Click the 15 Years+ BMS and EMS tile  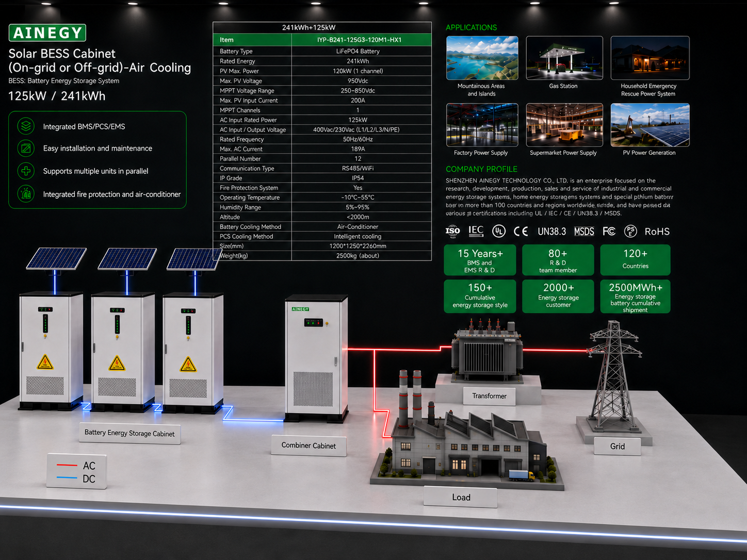(x=480, y=260)
